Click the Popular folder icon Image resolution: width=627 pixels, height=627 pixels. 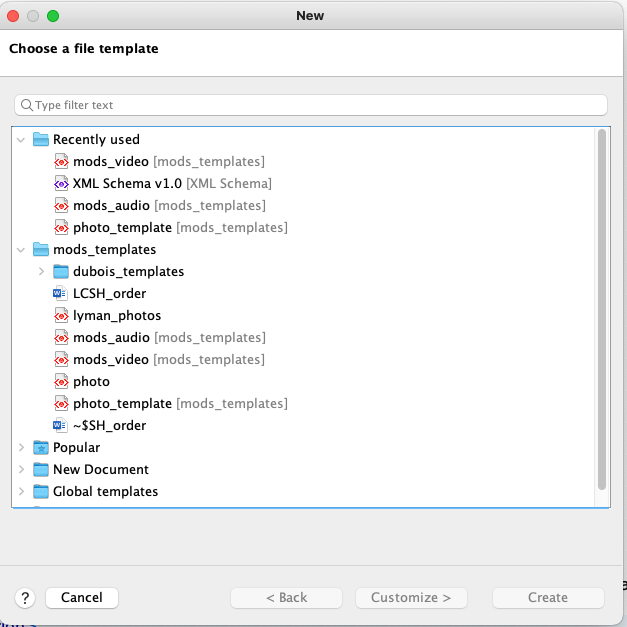point(41,448)
